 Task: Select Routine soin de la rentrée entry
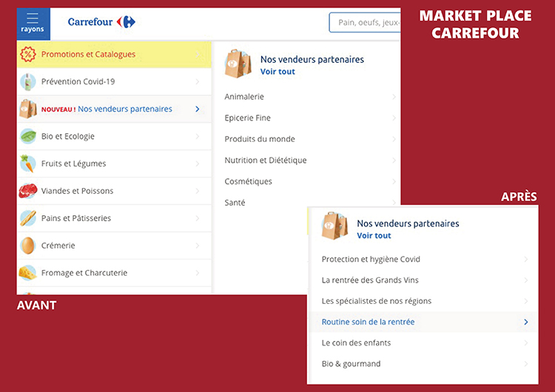point(424,322)
